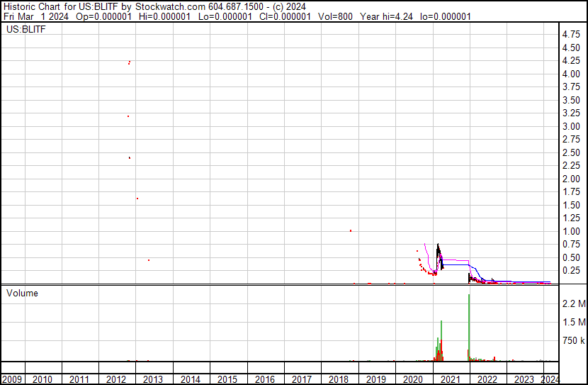The height and width of the screenshot is (385, 588).
Task: Click the 3.25 price axis label
Action: click(571, 113)
